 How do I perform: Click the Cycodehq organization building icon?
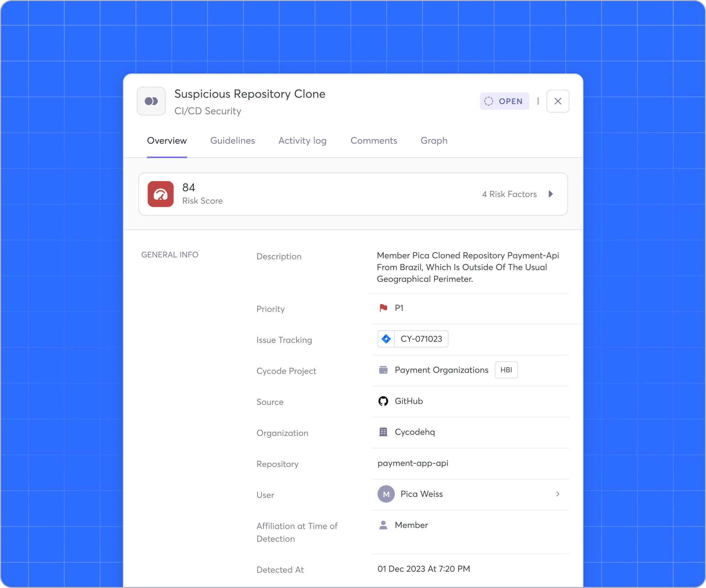coord(383,432)
